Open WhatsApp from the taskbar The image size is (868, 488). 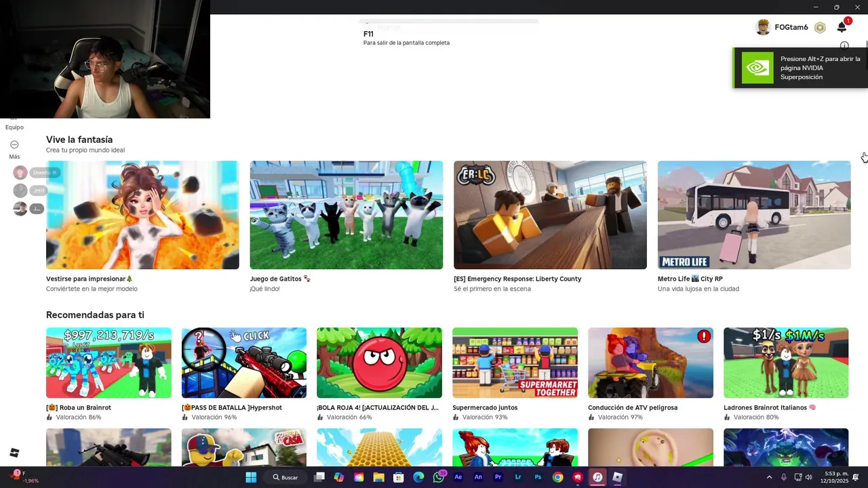pyautogui.click(x=438, y=477)
